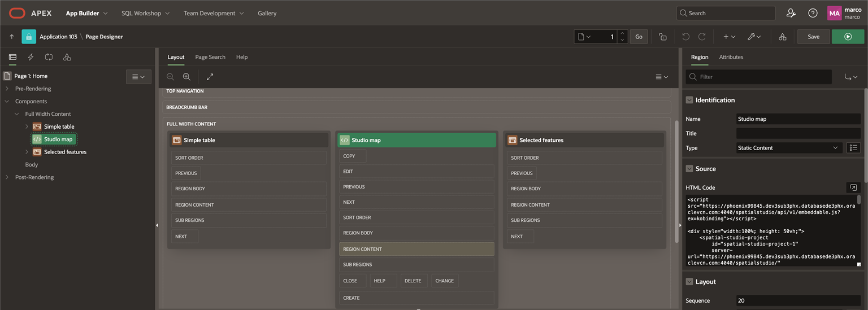Click the Undo arrow icon
This screenshot has width=868, height=310.
click(x=685, y=37)
